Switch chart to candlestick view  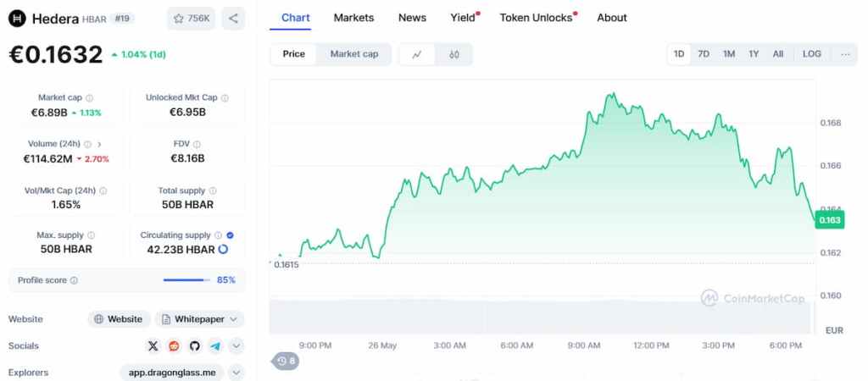click(x=454, y=54)
